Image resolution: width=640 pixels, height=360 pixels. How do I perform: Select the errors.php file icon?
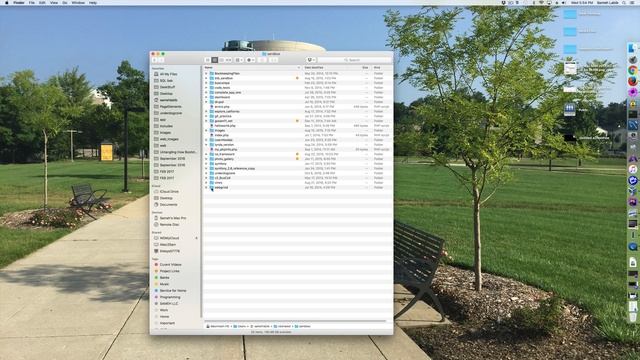click(212, 107)
